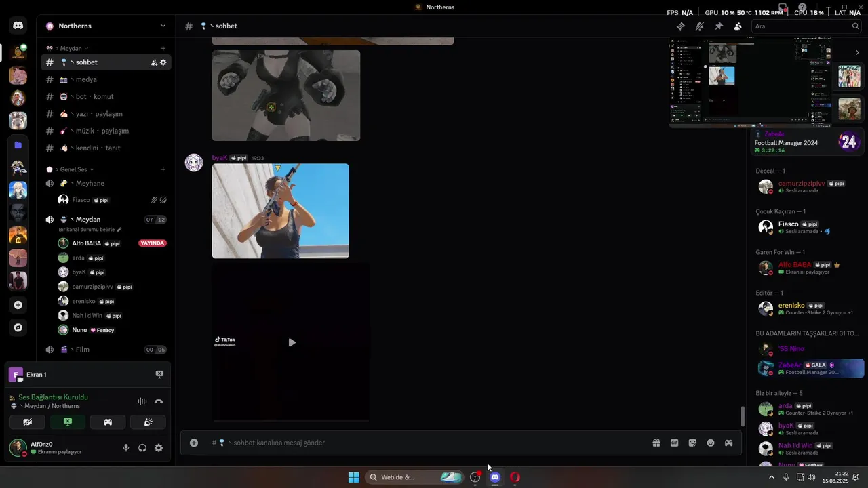868x488 pixels.
Task: Disconnect from voice call
Action: (159, 401)
